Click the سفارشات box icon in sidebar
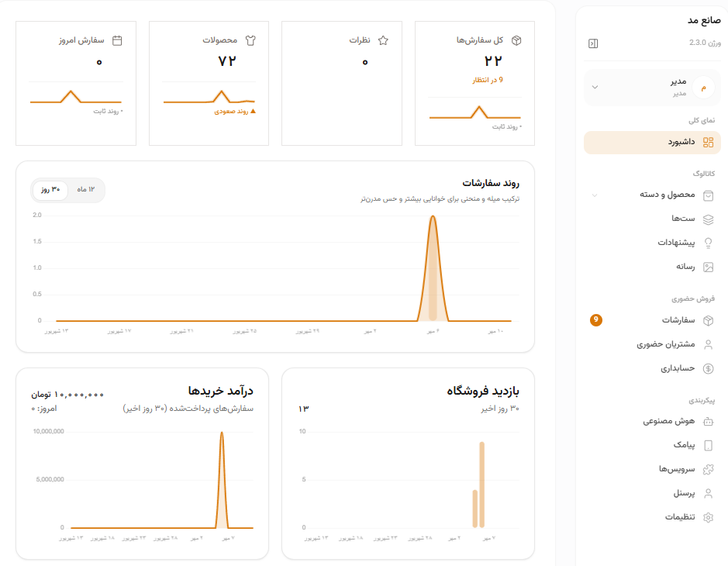Screen dimensions: 728x566 click(x=708, y=320)
